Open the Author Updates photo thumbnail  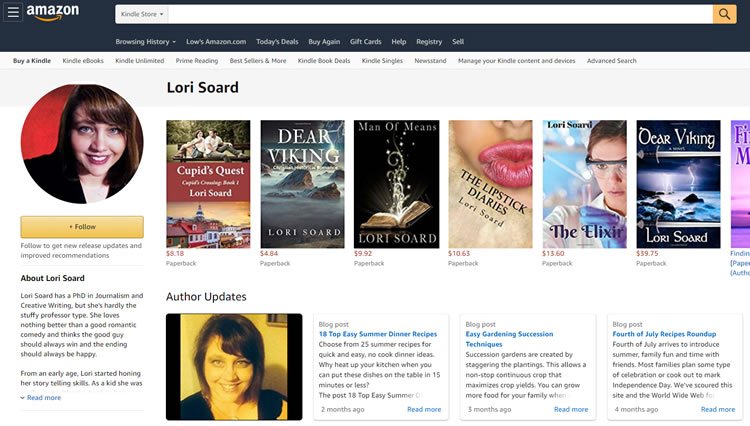(234, 367)
